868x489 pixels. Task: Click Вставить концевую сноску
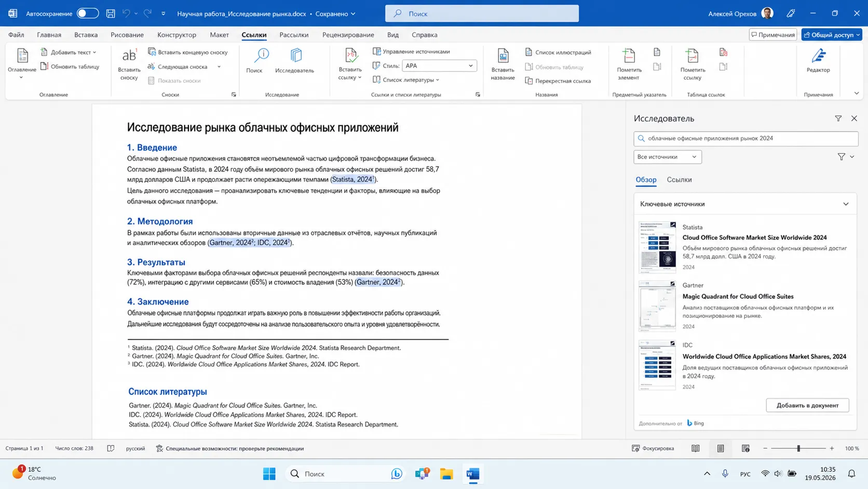coord(188,52)
